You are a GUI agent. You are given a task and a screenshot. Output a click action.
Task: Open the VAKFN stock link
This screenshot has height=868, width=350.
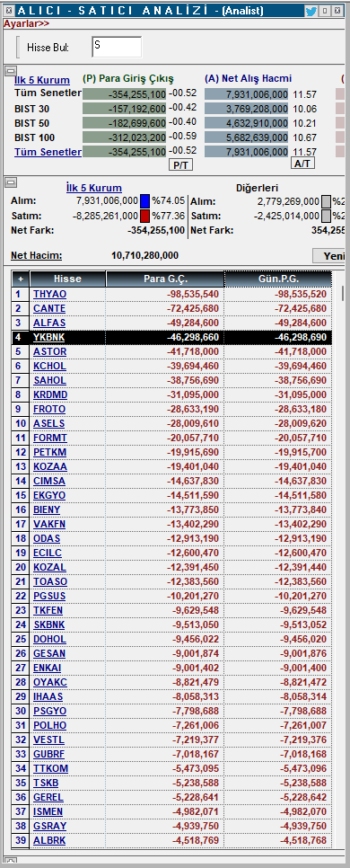(49, 524)
